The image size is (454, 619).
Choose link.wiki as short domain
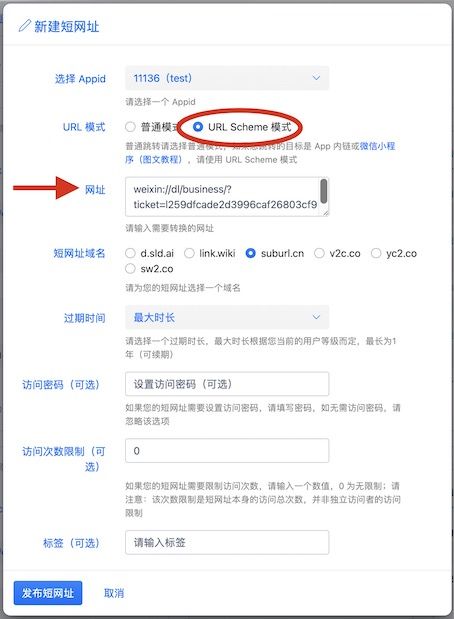tap(189, 253)
